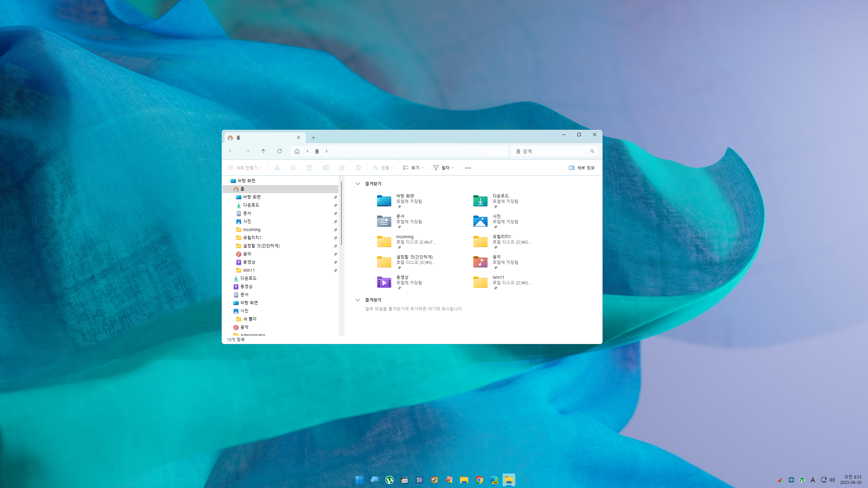
Task: Click the 홈 검색 search field
Action: (549, 151)
